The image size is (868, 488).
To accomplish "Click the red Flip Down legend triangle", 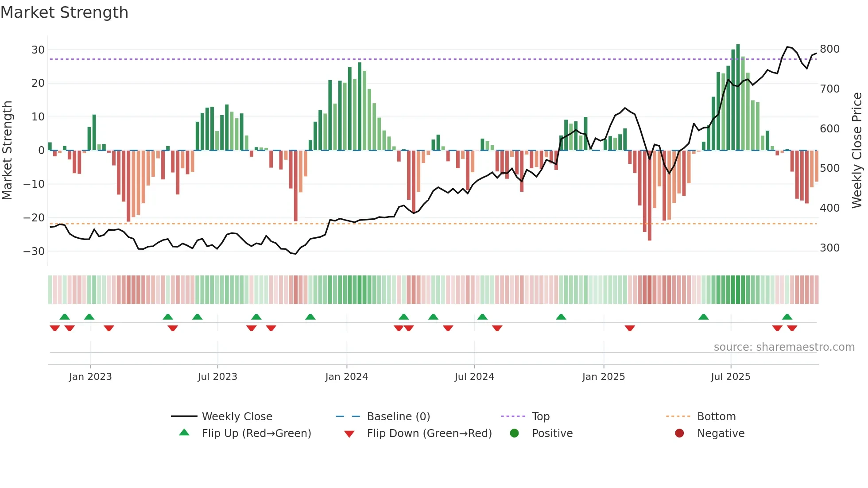I will point(349,434).
